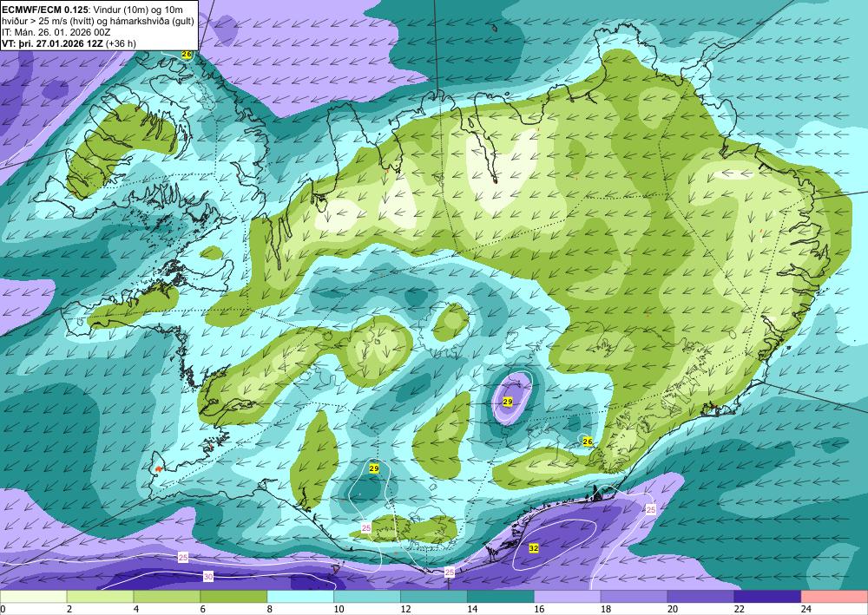Click the '12' value on the legend scale
The height and width of the screenshot is (615, 868).
click(405, 609)
